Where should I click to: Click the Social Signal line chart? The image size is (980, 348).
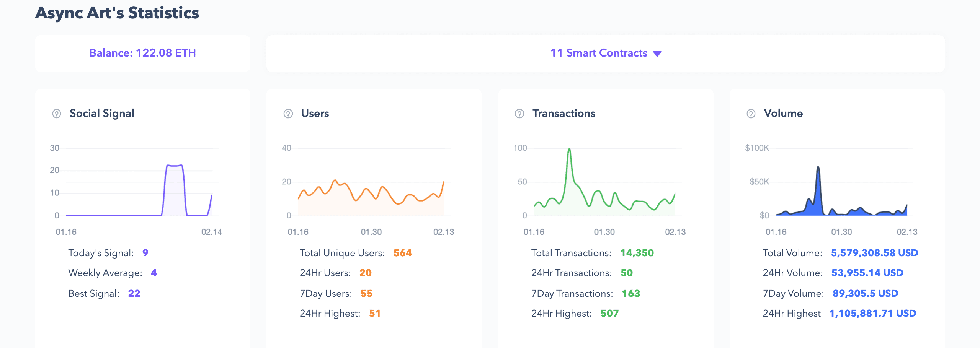click(x=139, y=190)
